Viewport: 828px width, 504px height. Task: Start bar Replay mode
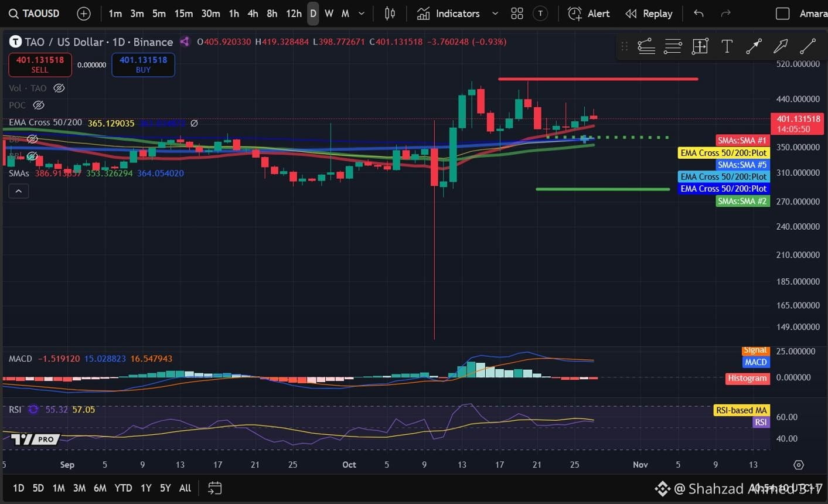coord(649,13)
